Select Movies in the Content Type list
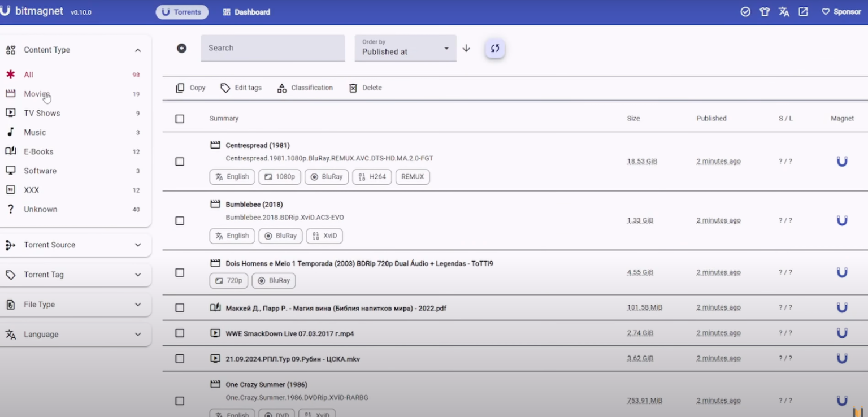Screen dimensions: 868x417 click(x=36, y=94)
